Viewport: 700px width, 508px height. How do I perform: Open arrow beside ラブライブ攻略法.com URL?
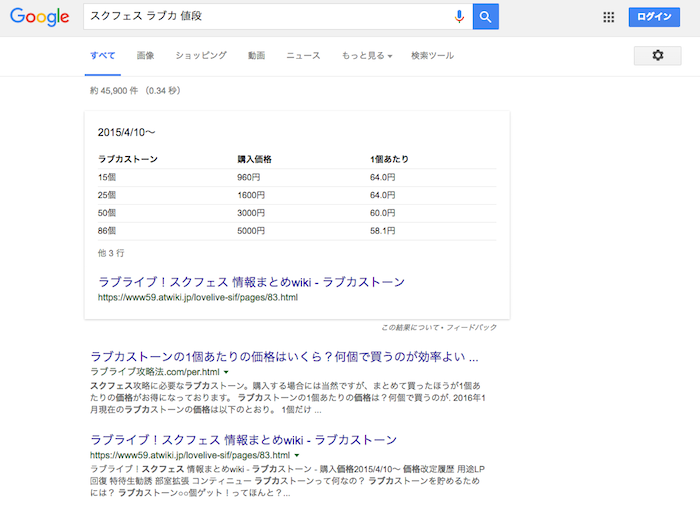pos(226,372)
